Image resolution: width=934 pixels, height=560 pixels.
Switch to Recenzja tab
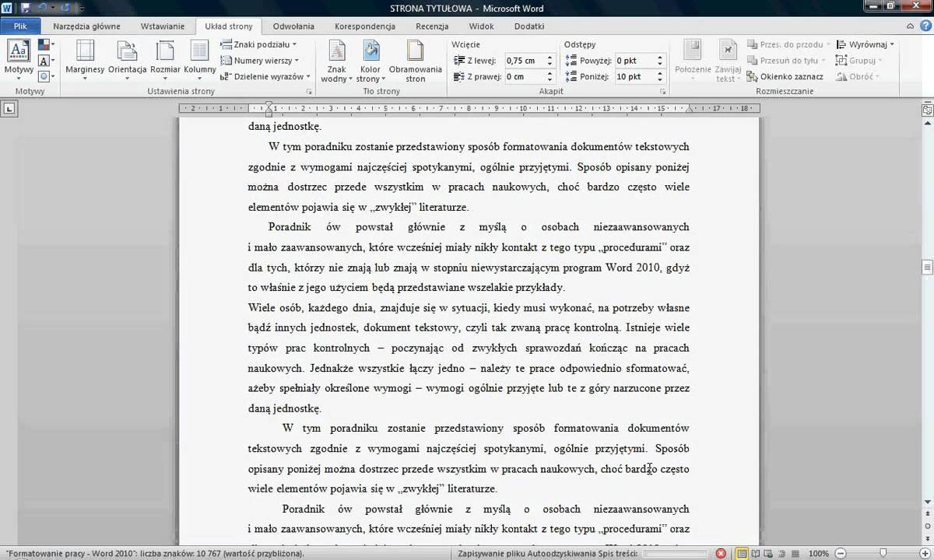[432, 26]
